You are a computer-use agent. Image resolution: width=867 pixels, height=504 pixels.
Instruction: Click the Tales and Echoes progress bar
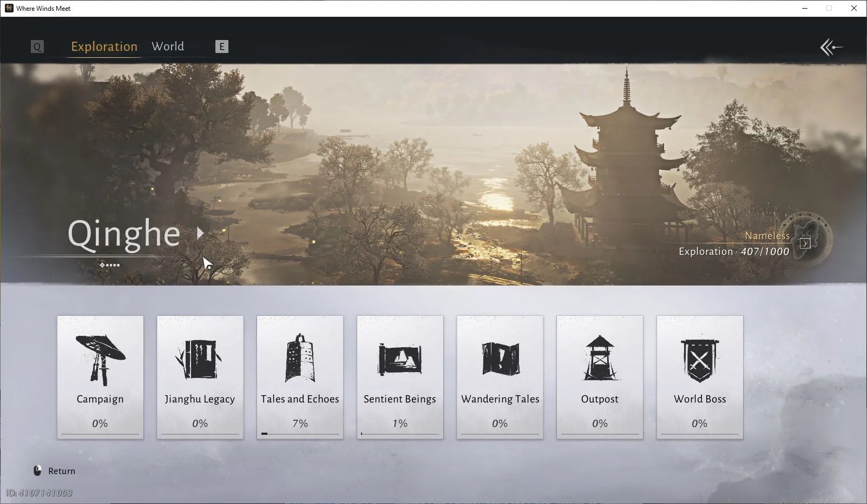pos(300,434)
